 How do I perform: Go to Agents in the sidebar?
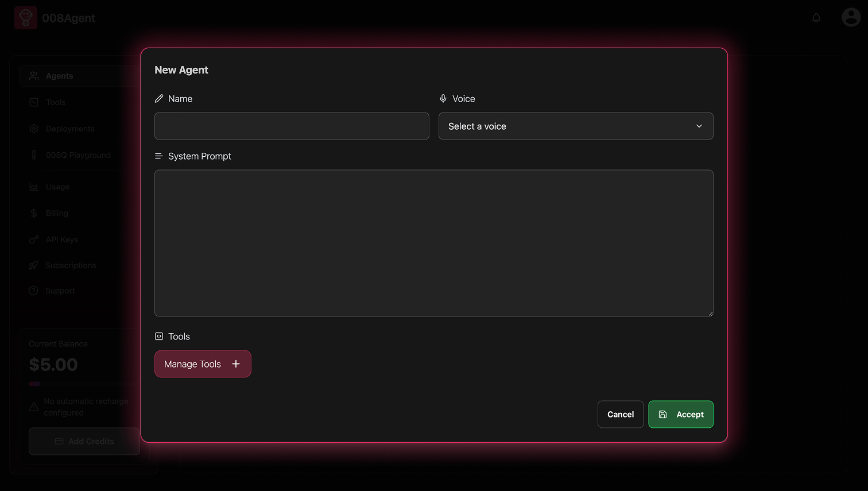point(59,76)
